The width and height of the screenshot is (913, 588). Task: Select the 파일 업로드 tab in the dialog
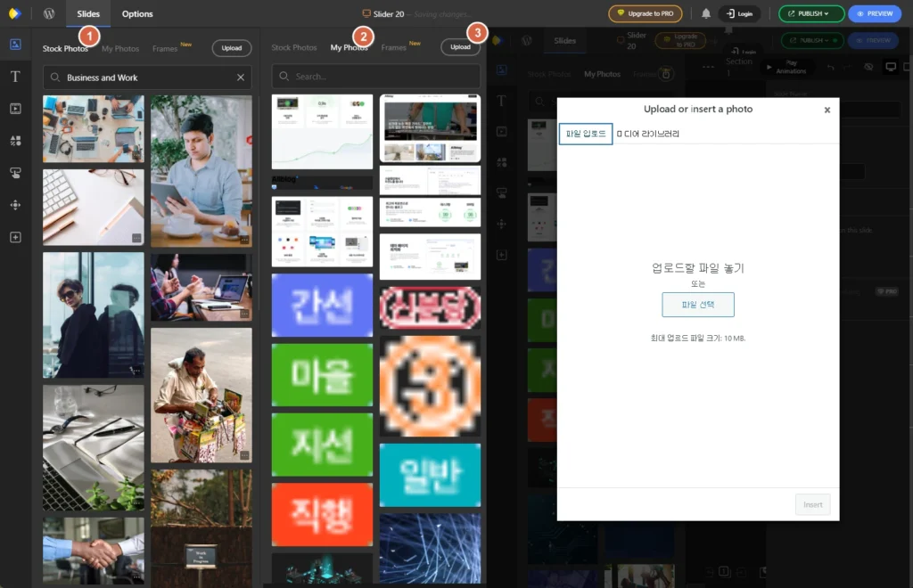pos(586,134)
